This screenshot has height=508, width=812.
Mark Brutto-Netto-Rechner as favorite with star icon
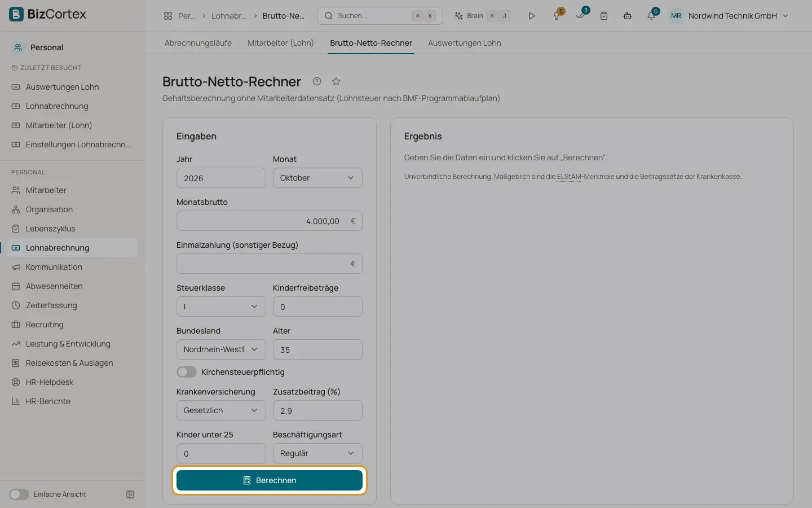(x=336, y=81)
